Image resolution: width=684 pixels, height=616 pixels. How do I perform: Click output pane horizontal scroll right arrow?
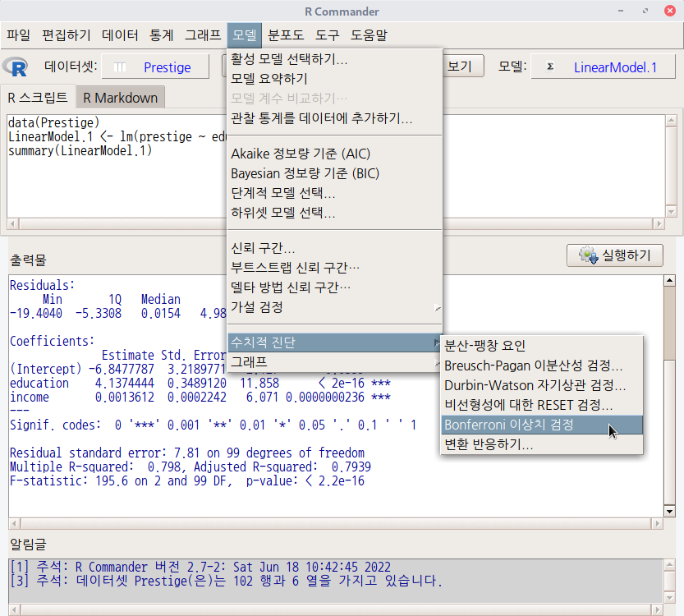(658, 523)
